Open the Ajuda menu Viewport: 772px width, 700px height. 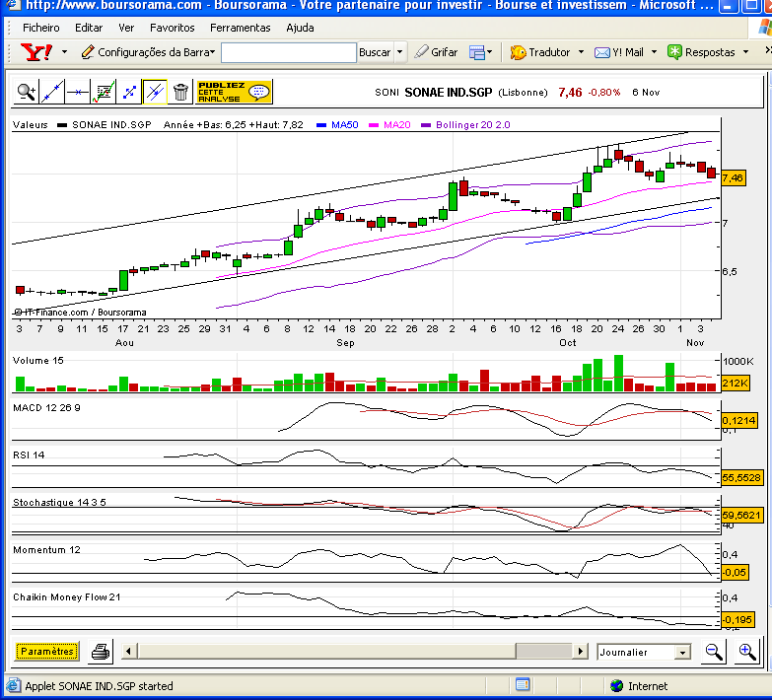[x=300, y=28]
